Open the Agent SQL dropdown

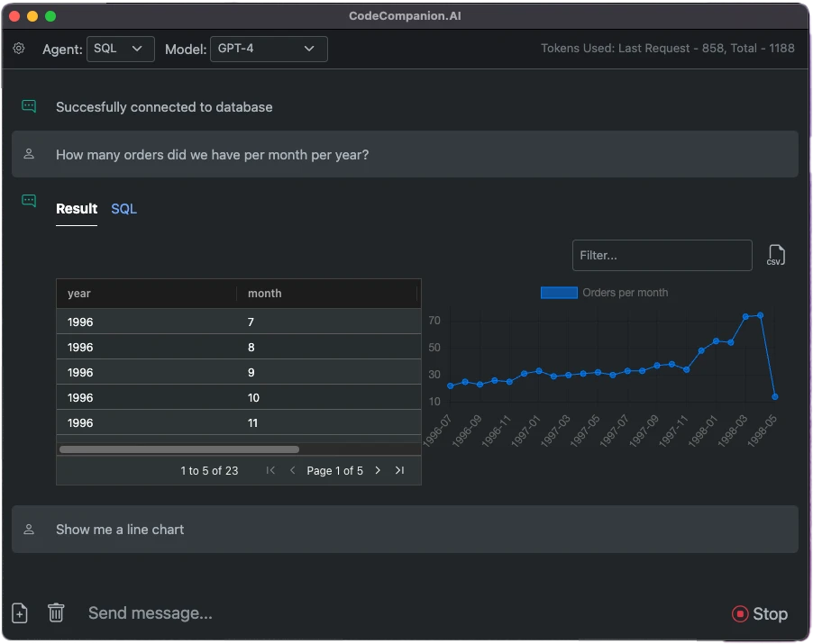pyautogui.click(x=120, y=49)
